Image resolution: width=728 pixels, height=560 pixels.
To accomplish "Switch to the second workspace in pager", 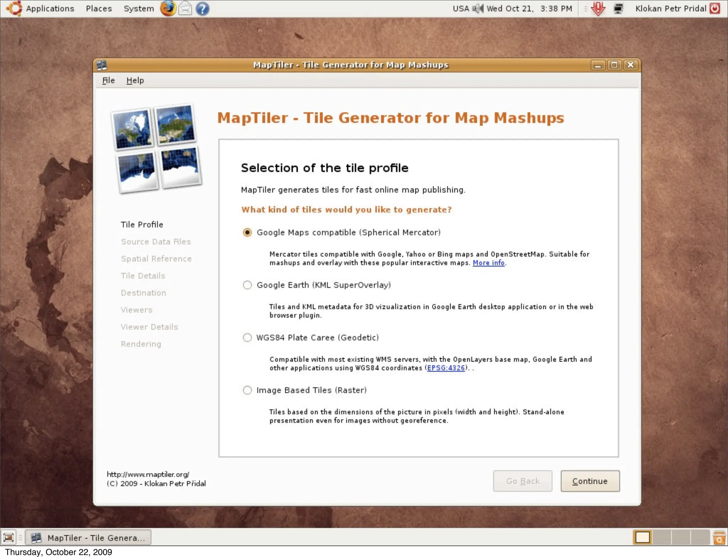I will pyautogui.click(x=662, y=537).
